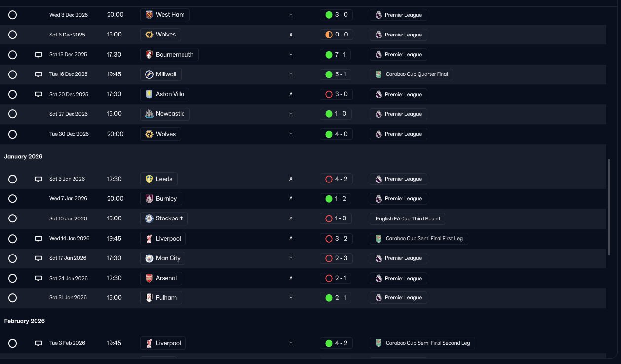This screenshot has height=364, width=621.
Task: Click the TV broadcast icon for Bournemouth match
Action: (38, 55)
